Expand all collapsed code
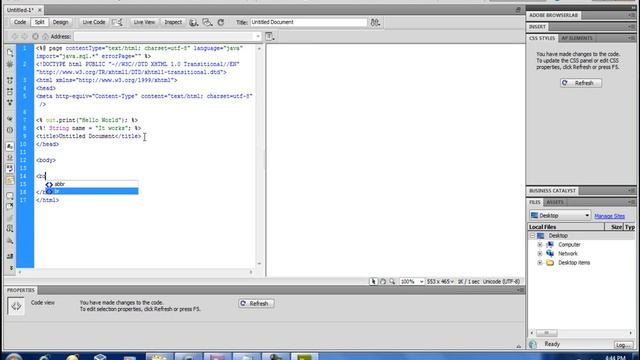The height and width of the screenshot is (360, 640). [10, 102]
